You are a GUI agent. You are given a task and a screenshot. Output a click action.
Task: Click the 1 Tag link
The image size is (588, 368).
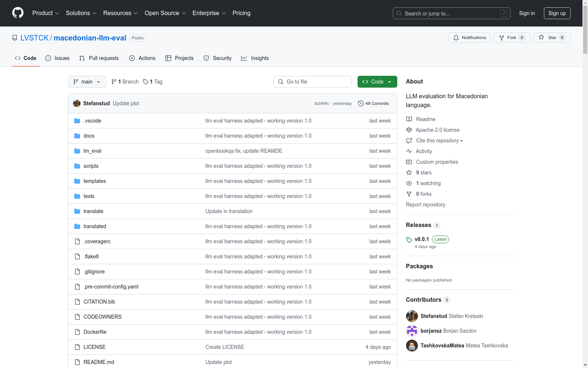tap(153, 82)
